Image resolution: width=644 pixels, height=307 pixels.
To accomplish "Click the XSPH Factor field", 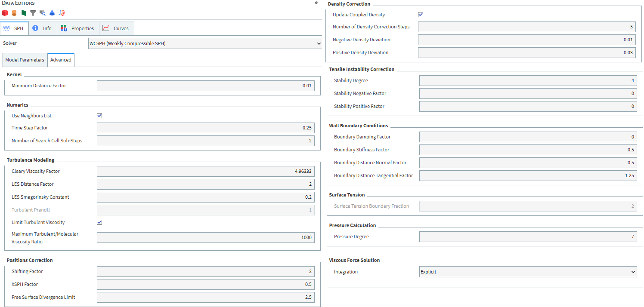I will pyautogui.click(x=206, y=284).
